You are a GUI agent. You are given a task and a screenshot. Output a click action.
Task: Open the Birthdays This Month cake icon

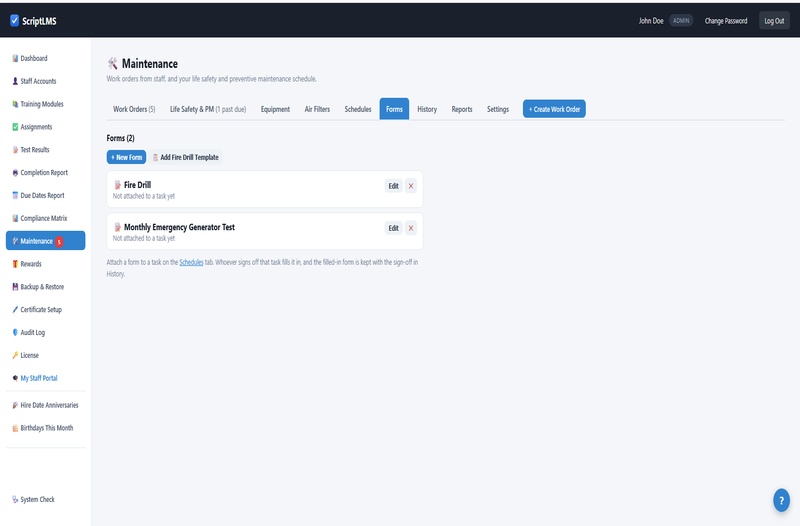pyautogui.click(x=15, y=428)
